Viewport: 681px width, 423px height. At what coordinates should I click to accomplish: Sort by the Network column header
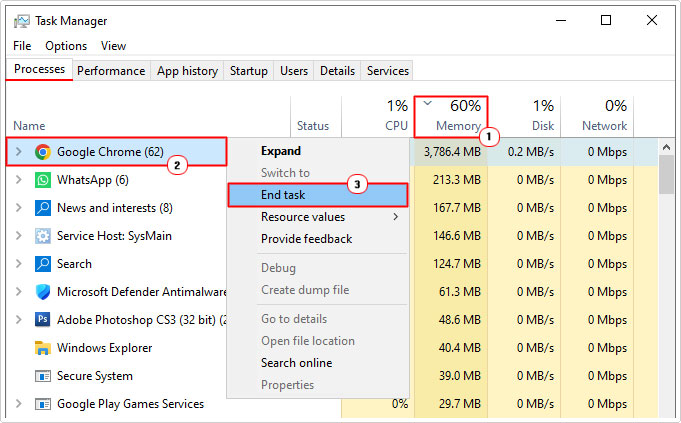[597, 116]
